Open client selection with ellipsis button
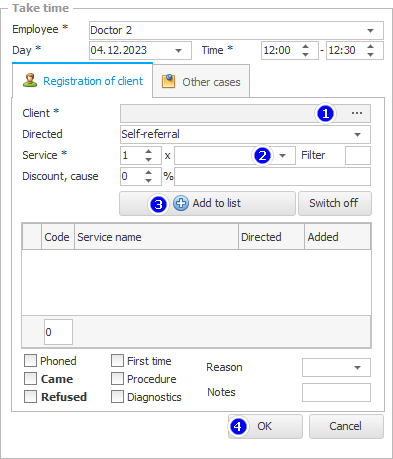Image resolution: width=393 pixels, height=459 pixels. (x=357, y=113)
